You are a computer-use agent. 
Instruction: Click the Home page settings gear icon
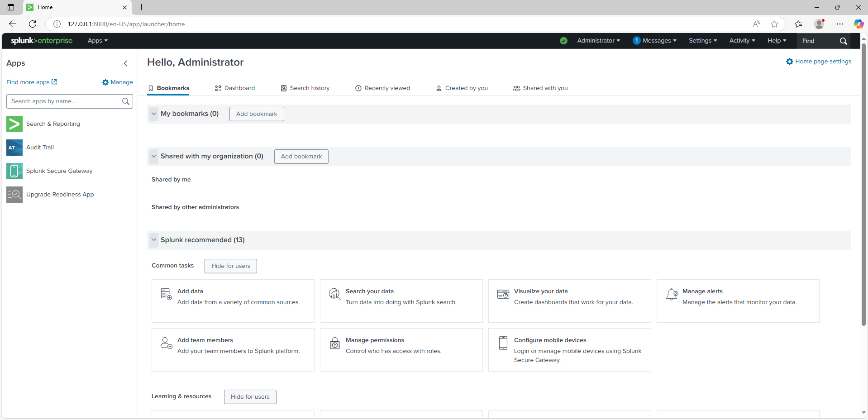click(x=790, y=62)
